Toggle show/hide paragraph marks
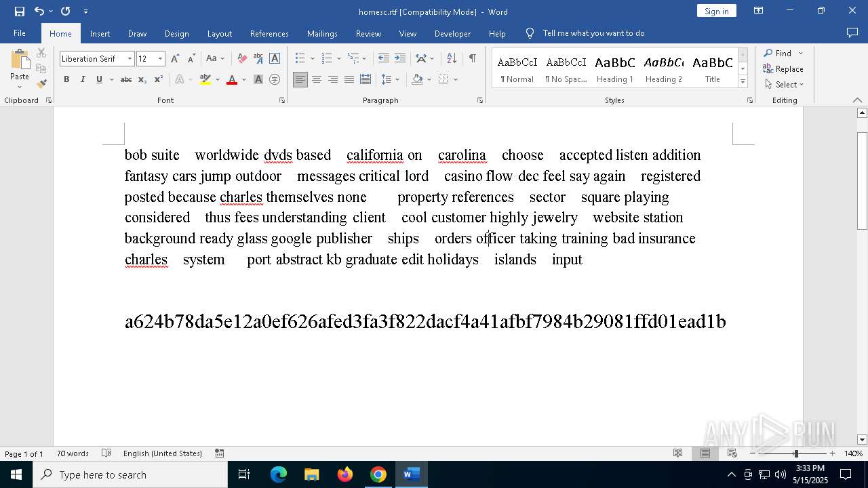This screenshot has width=868, height=488. pyautogui.click(x=472, y=59)
